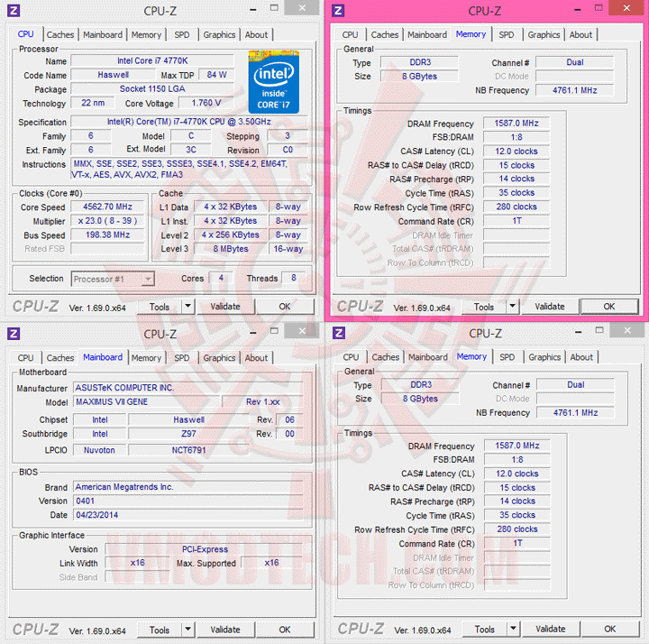Screen dimensions: 649x644
Task: Maximize the pink-titled CPU-Z Memory window
Action: coord(599,8)
